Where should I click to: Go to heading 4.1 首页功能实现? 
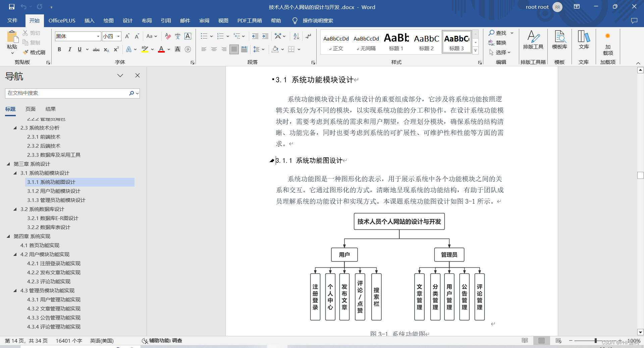(40, 246)
